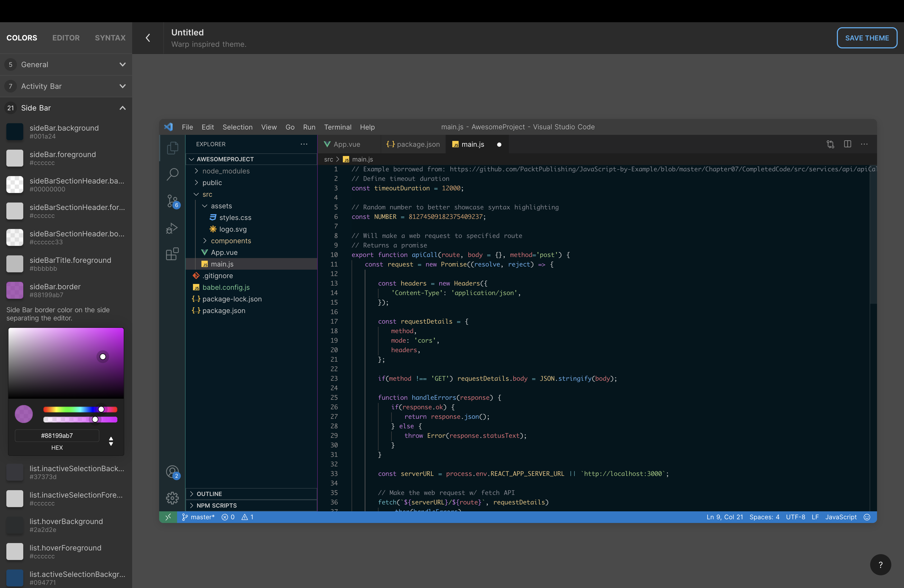Click the Explorer files icon

172,148
